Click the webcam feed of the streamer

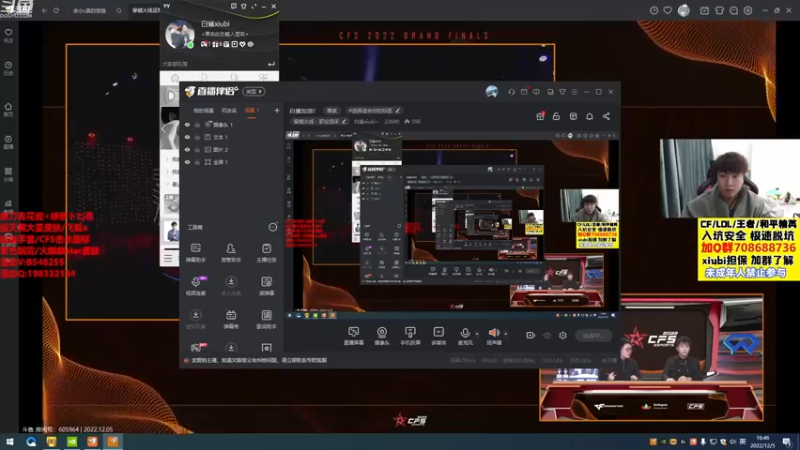pyautogui.click(x=730, y=179)
